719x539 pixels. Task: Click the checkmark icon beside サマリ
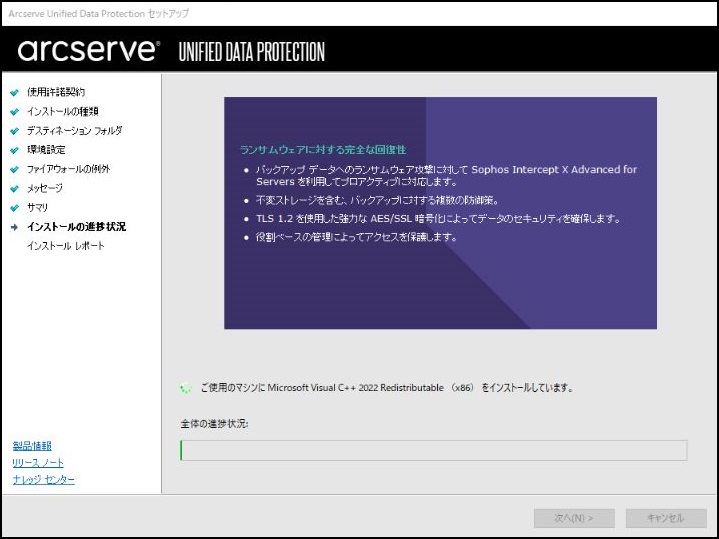point(14,208)
